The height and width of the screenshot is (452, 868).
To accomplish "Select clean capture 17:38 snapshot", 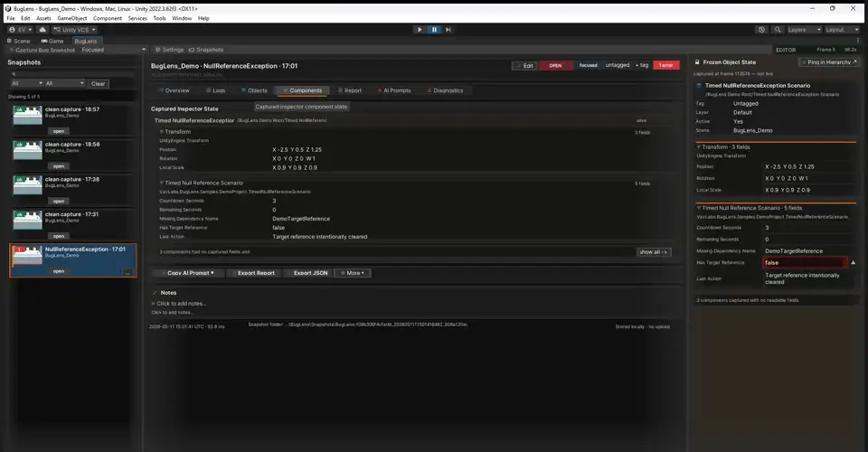I will [x=72, y=189].
